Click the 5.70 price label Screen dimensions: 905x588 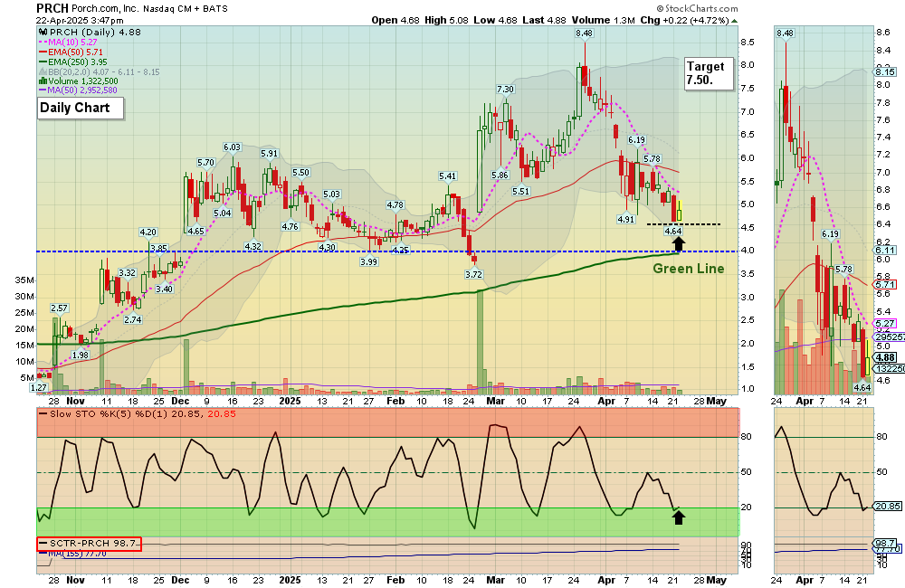pyautogui.click(x=206, y=163)
